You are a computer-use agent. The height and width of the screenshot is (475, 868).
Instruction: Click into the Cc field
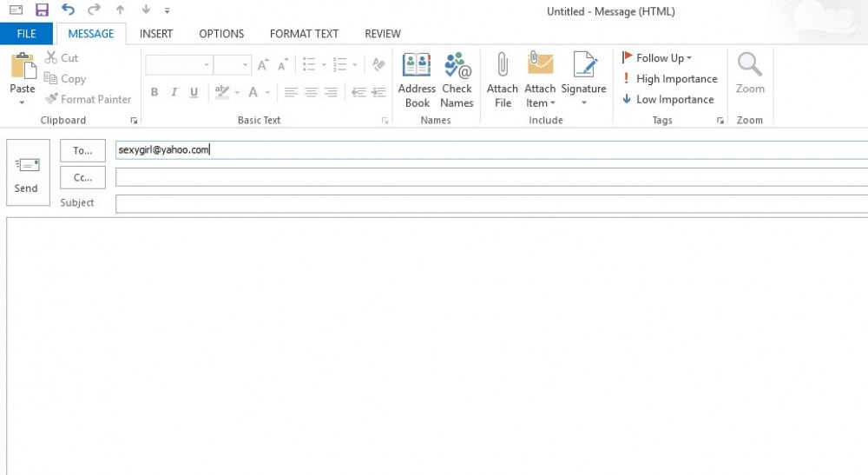[x=491, y=177]
